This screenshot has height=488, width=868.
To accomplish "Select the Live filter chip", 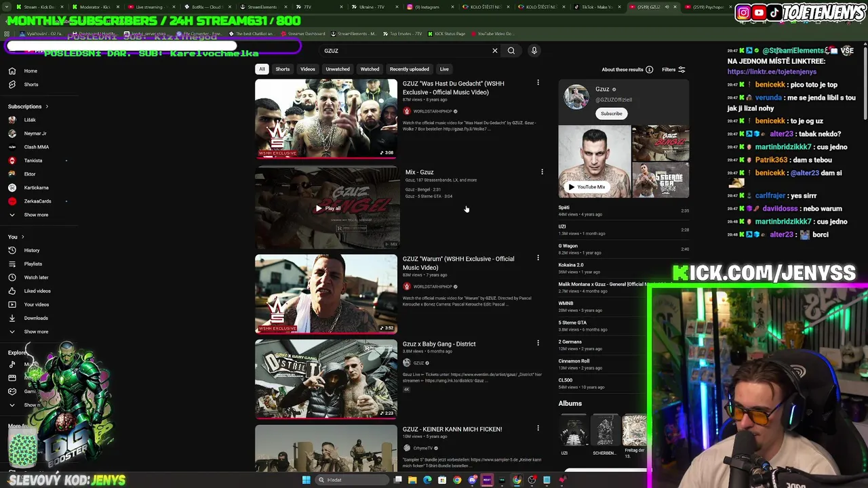I will pyautogui.click(x=444, y=69).
